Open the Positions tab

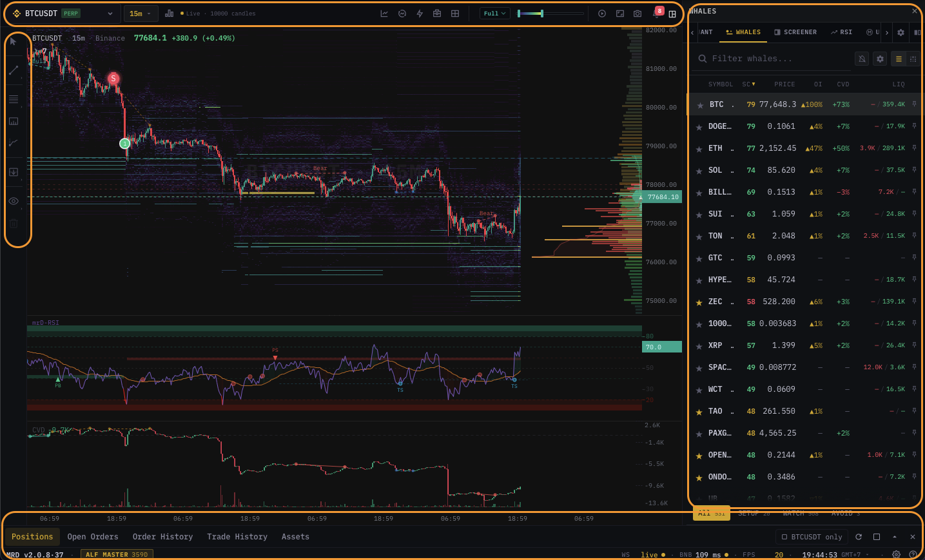(x=32, y=537)
